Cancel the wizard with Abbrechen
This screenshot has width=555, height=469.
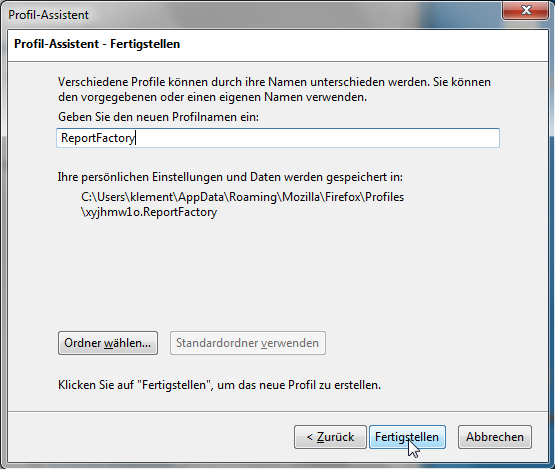[494, 437]
